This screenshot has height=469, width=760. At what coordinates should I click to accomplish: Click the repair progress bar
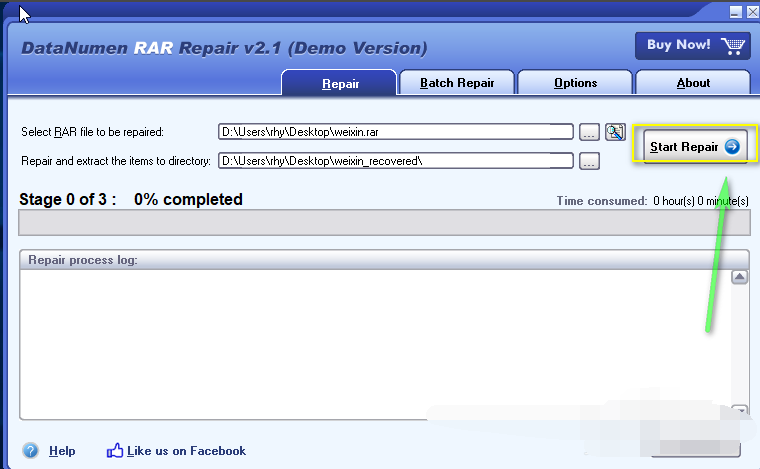383,223
